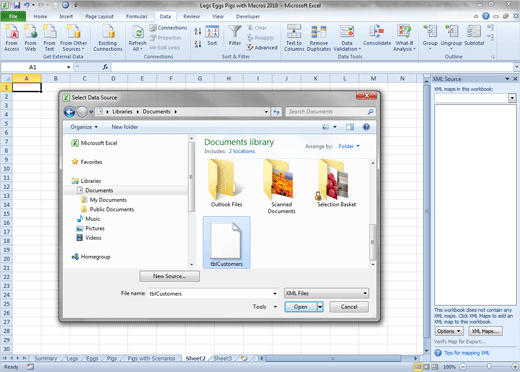
Task: Open Arrange by Folder dropdown
Action: pos(349,146)
